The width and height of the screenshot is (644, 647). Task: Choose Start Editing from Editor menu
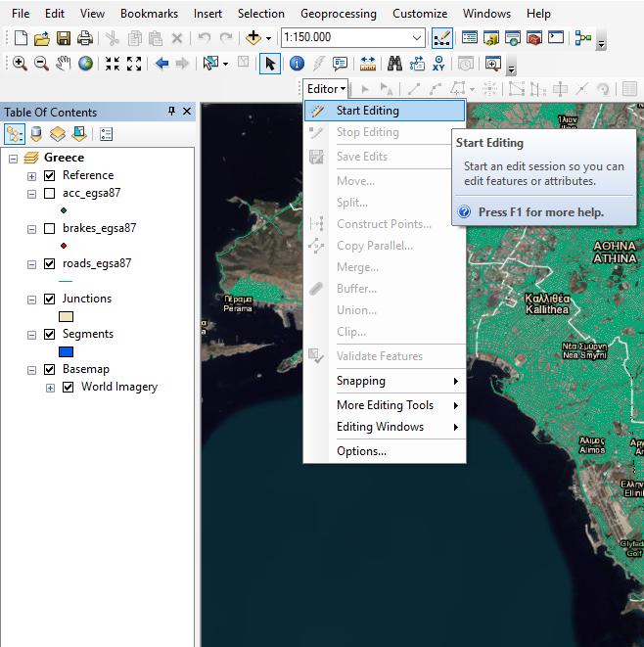point(385,111)
